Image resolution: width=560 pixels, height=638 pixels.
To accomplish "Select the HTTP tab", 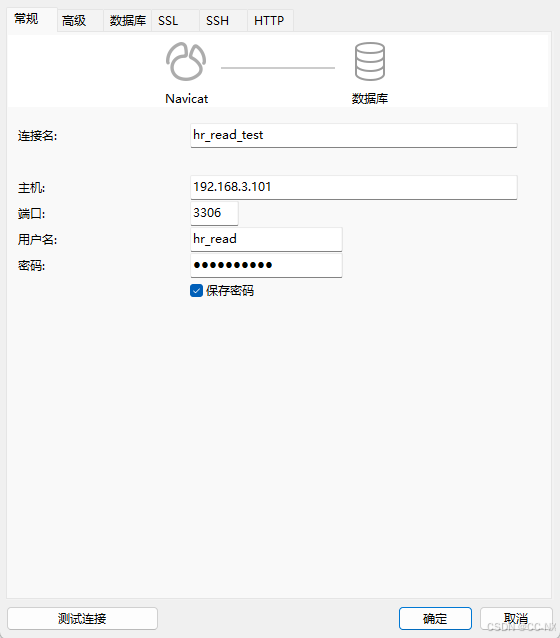I will (270, 21).
